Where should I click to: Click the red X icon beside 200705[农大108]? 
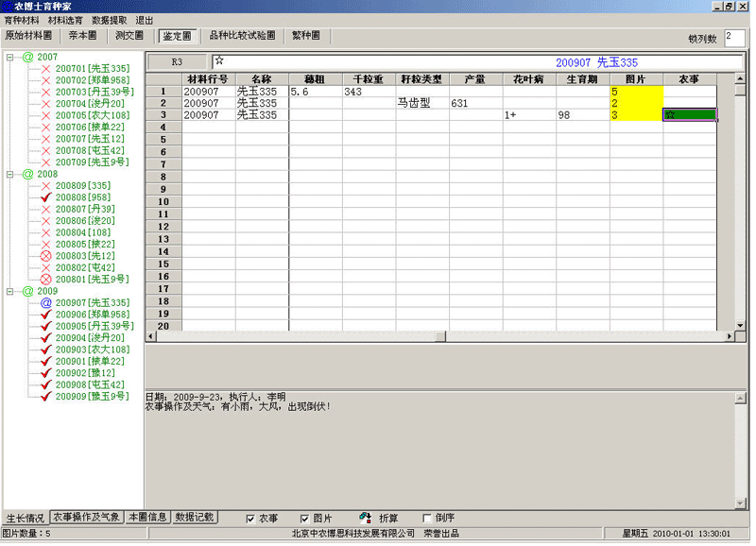point(45,115)
